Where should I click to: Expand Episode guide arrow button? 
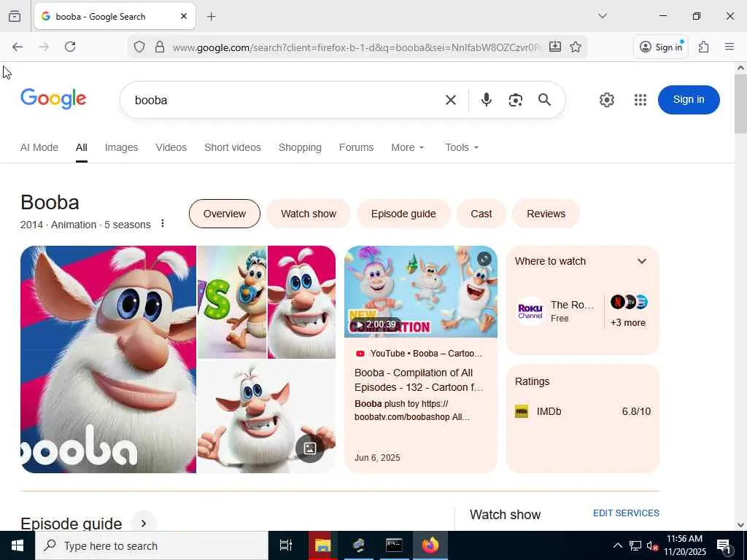144,524
